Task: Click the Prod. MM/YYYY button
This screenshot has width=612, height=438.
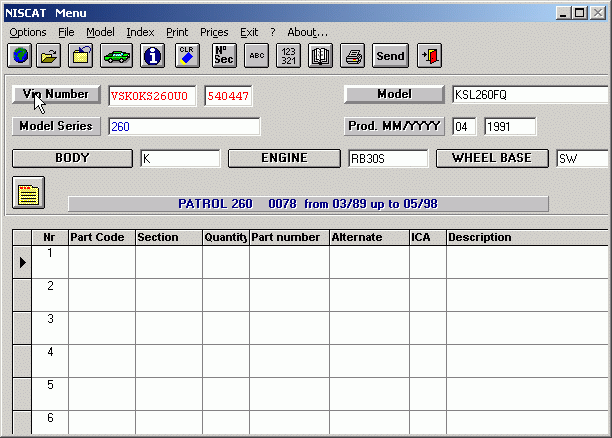Action: pyautogui.click(x=394, y=126)
